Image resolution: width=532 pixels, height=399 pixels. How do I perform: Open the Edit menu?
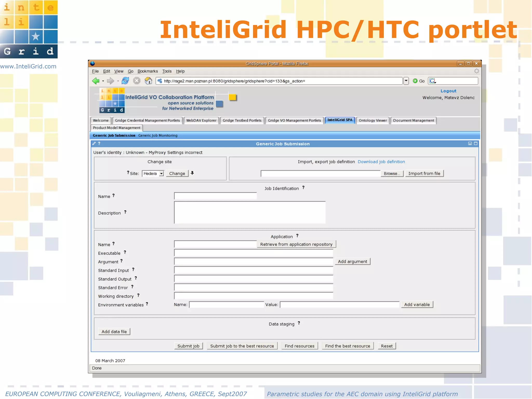(107, 71)
